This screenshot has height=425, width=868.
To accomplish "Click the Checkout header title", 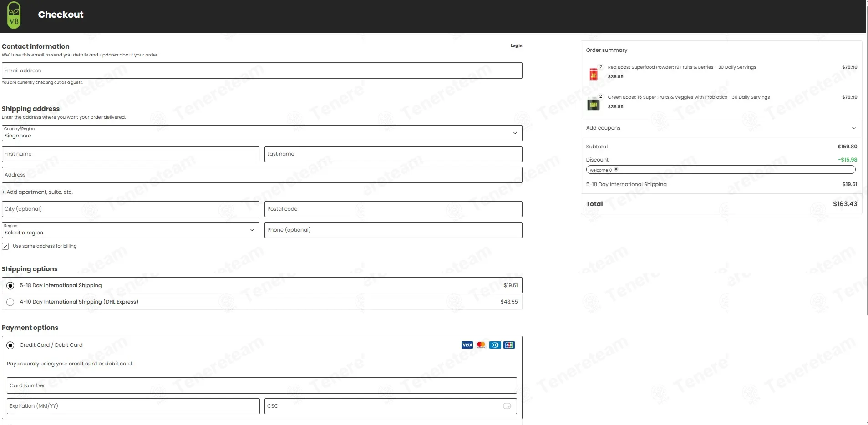I will (61, 15).
